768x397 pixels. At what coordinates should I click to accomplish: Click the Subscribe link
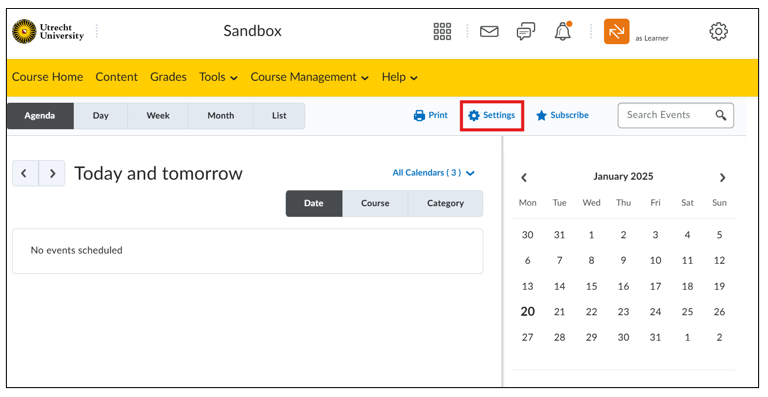pos(562,115)
